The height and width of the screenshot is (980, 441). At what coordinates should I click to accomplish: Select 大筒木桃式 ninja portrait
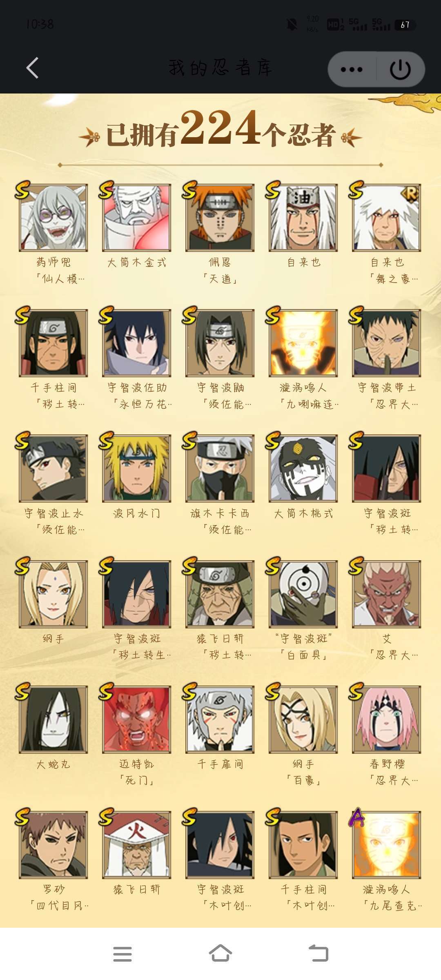(303, 468)
